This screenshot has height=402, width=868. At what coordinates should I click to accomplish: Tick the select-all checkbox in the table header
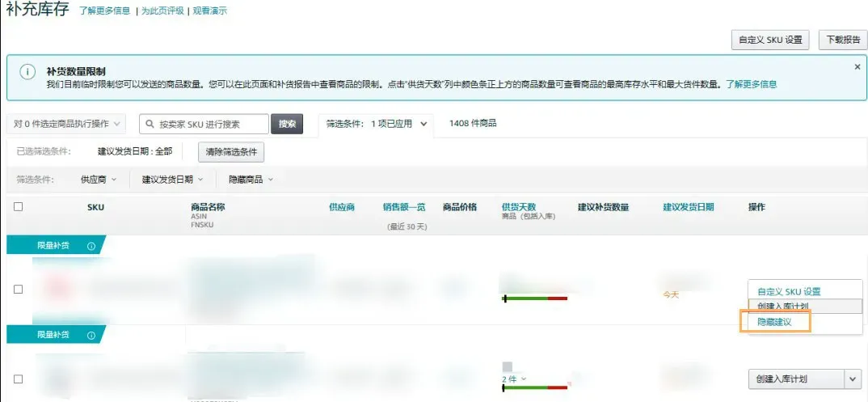pyautogui.click(x=19, y=206)
